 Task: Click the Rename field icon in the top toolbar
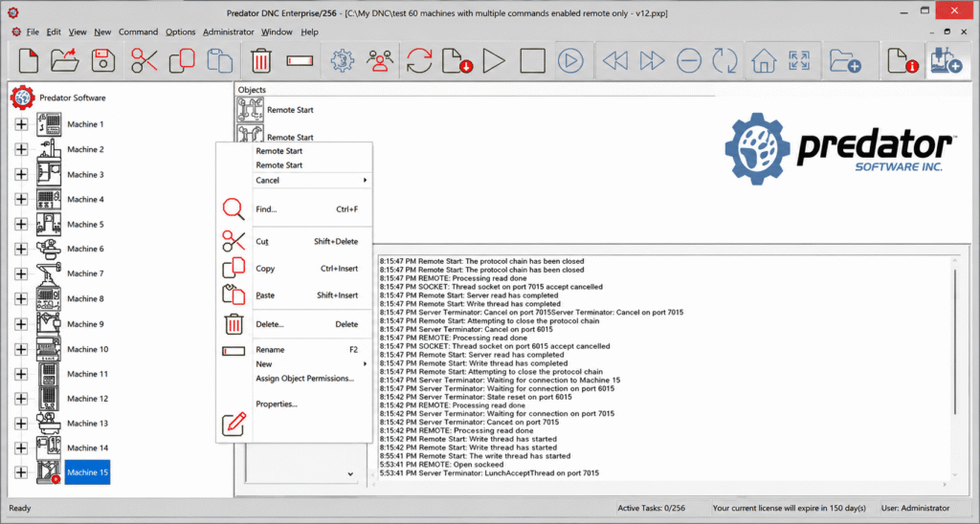click(300, 61)
